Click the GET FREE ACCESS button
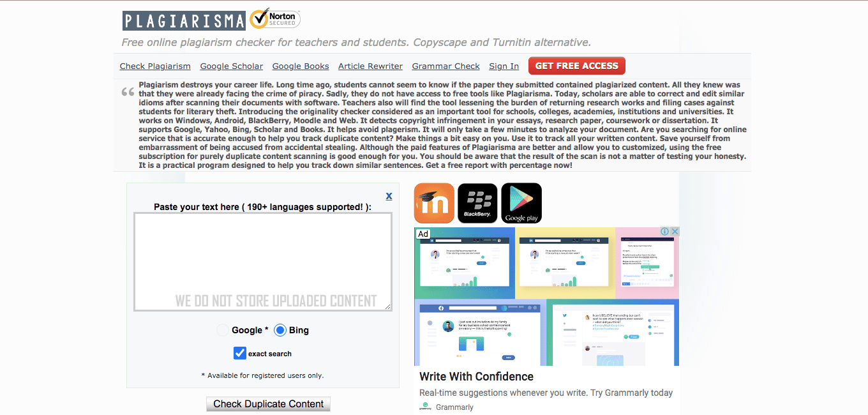868x415 pixels. [x=577, y=66]
